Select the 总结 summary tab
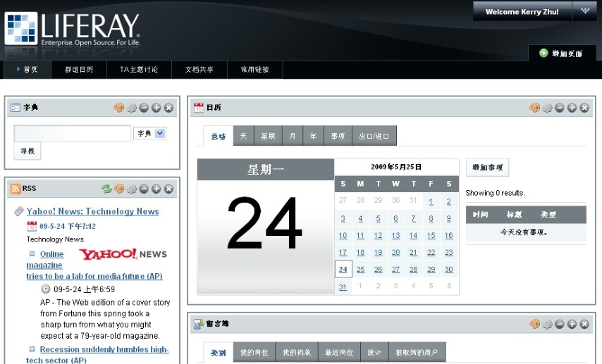 (218, 136)
